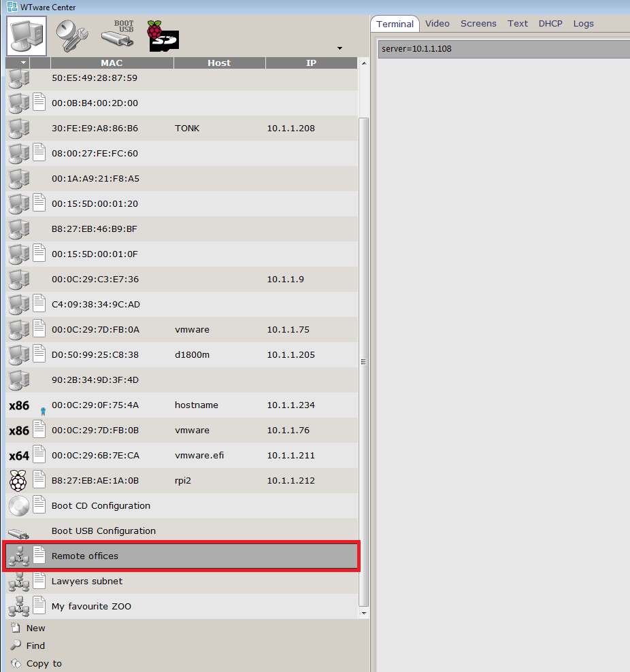Screen dimensions: 630x672
Task: Click Copy to in the bottom panel
Action: pos(44,664)
